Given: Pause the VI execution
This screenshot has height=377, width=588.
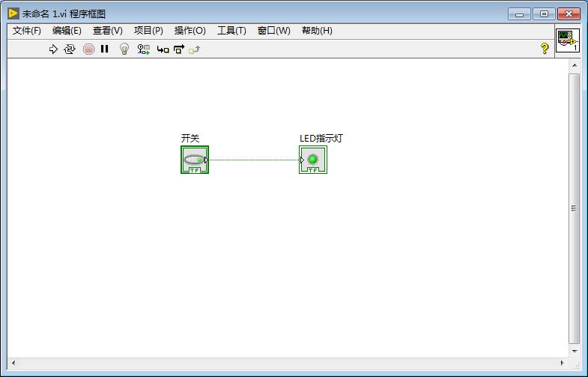Looking at the screenshot, I should [x=105, y=49].
